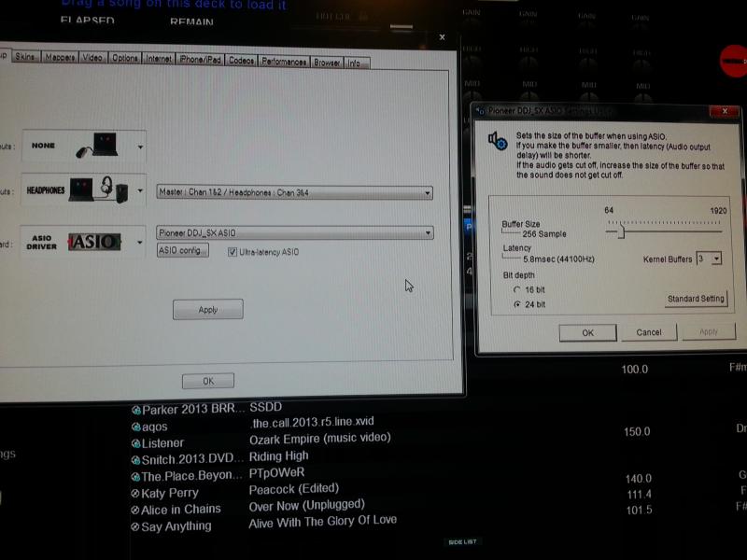This screenshot has height=560, width=747.
Task: Open the ASIO DRIVER sound card dropdown
Action: click(139, 243)
